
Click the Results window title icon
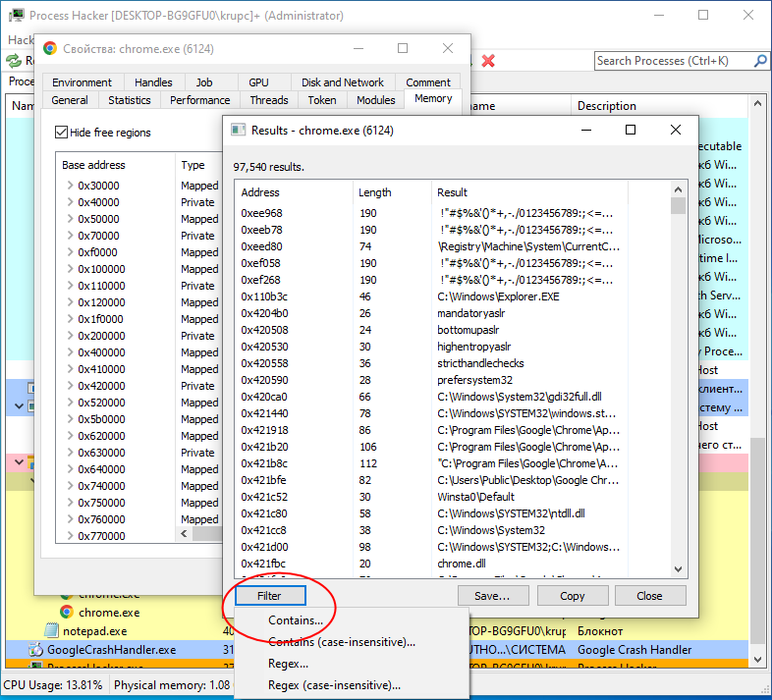click(239, 131)
